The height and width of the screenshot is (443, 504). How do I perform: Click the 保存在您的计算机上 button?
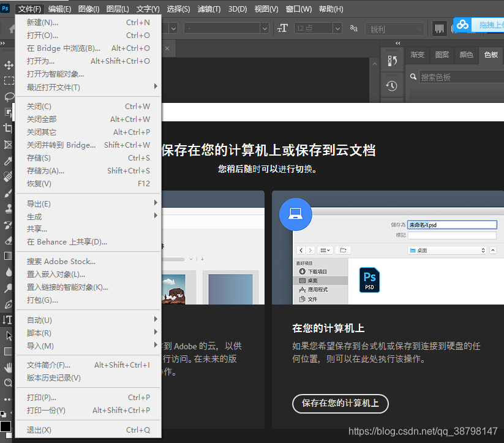pyautogui.click(x=340, y=403)
